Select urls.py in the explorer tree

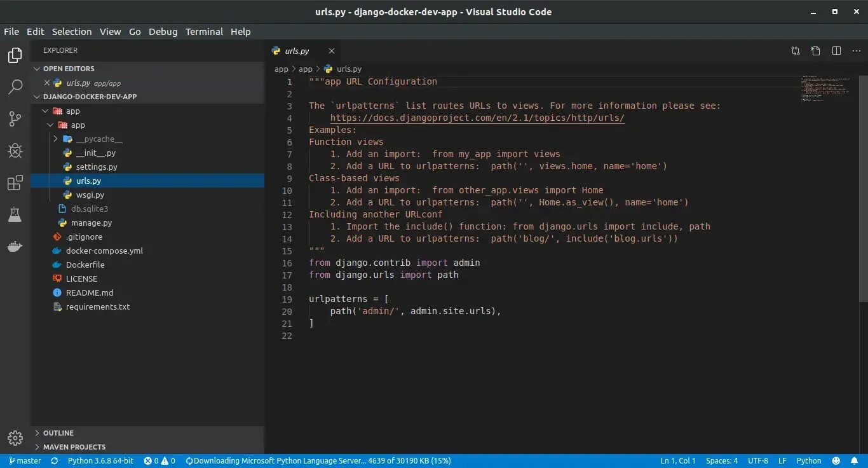pyautogui.click(x=147, y=181)
